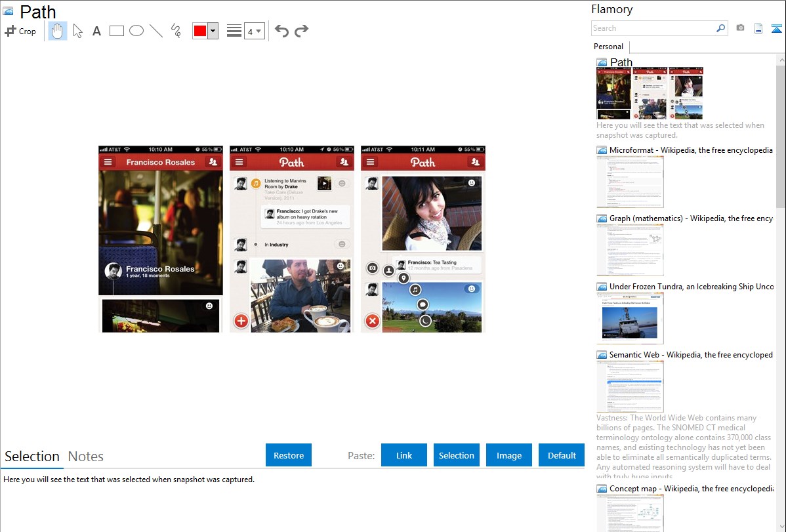Click the icon beside Microformat title
Image resolution: width=786 pixels, height=532 pixels.
coord(602,150)
